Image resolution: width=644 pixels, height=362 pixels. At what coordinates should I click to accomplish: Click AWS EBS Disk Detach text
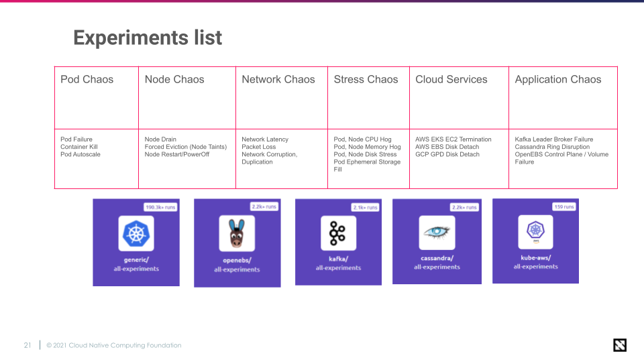point(447,147)
